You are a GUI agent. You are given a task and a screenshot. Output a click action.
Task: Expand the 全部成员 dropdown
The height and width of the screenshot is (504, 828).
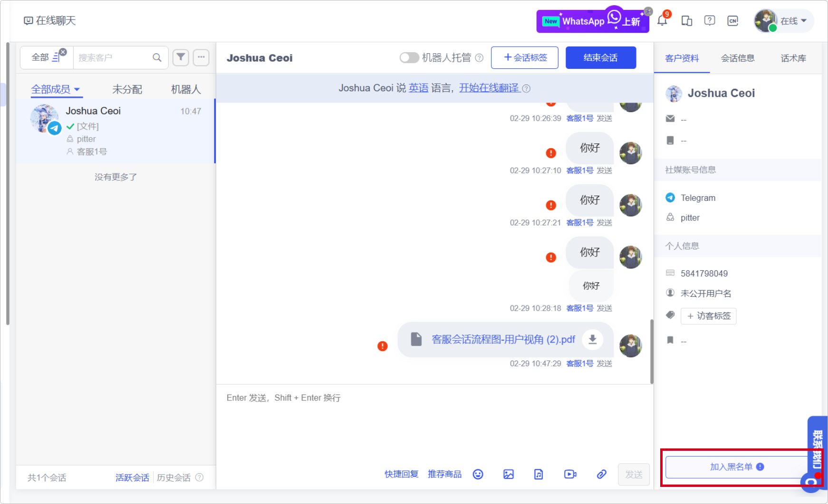pyautogui.click(x=55, y=89)
